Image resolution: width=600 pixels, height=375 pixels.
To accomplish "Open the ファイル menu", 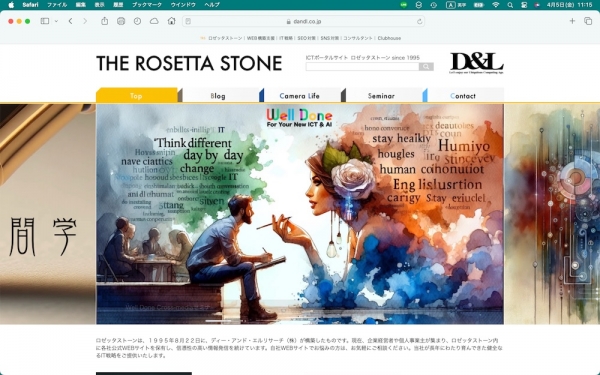I will pos(57,5).
